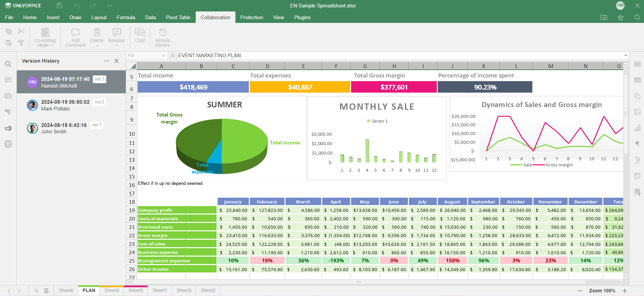Open chart settings in right sidebar
Image resolution: width=644 pixels, height=296 pixels.
(637, 128)
